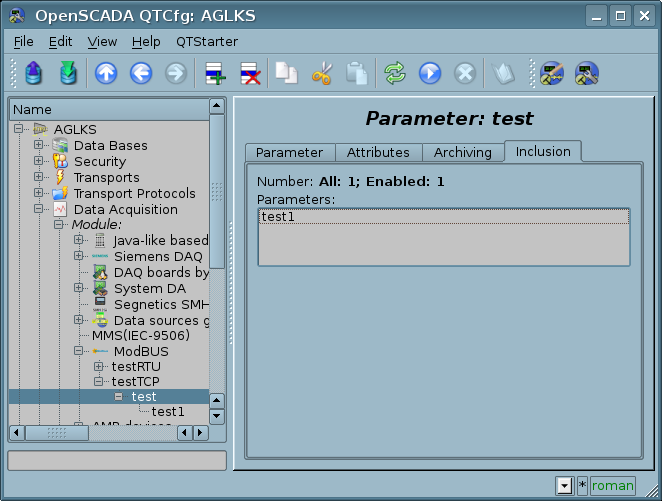Click the roman user button in status bar
The width and height of the screenshot is (662, 501).
coord(612,486)
